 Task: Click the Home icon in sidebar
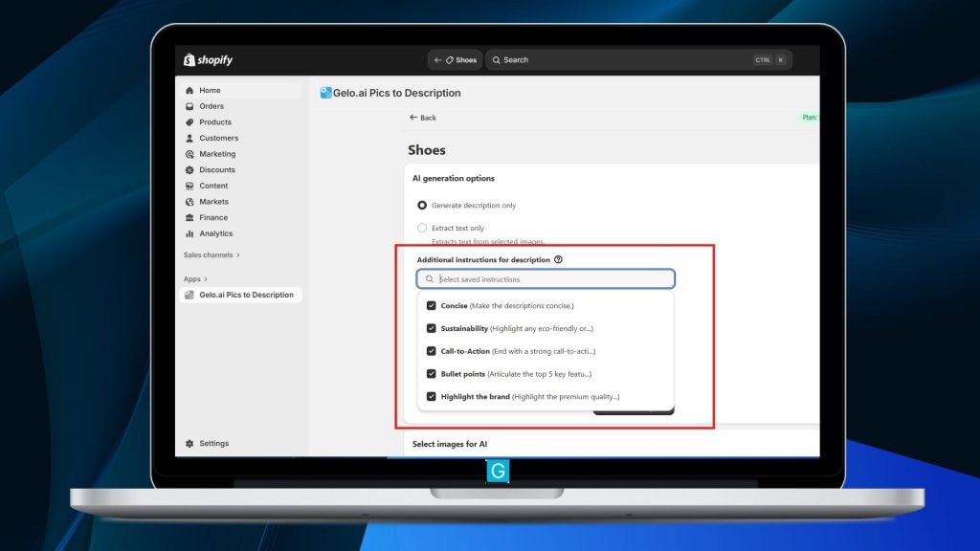(x=189, y=91)
